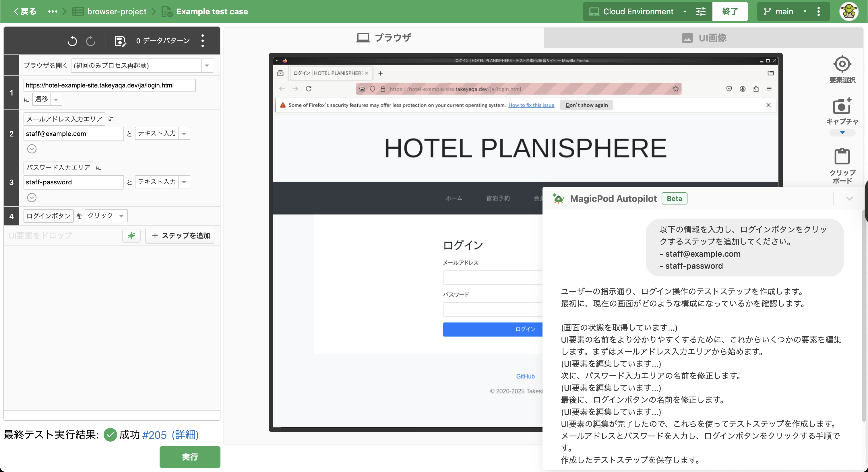This screenshot has height=472, width=868.
Task: Click the Firefox address bar
Action: pyautogui.click(x=519, y=89)
